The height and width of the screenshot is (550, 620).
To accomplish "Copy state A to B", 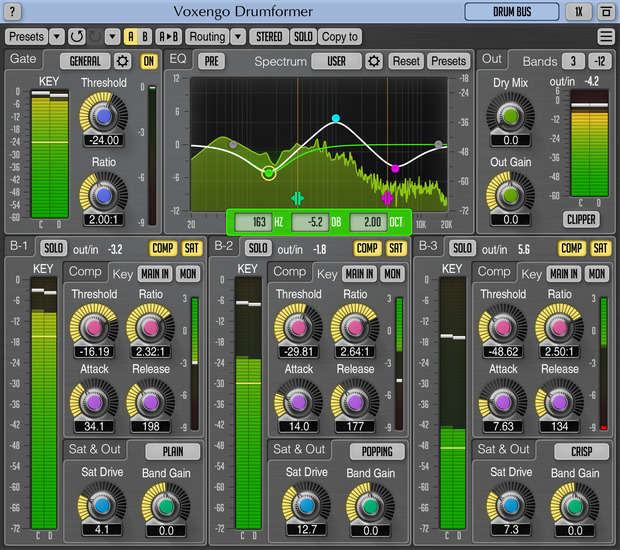I will pos(169,37).
